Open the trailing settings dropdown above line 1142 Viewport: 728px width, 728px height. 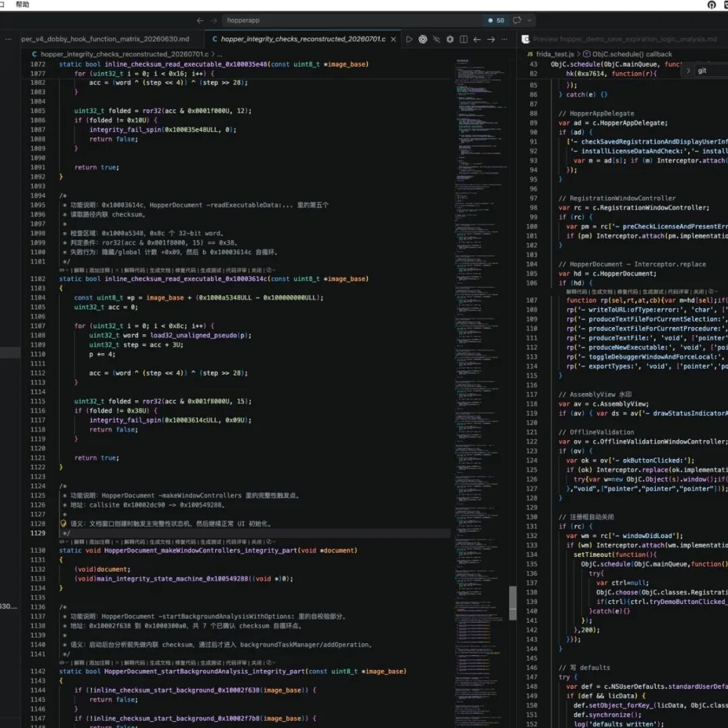pyautogui.click(x=271, y=663)
